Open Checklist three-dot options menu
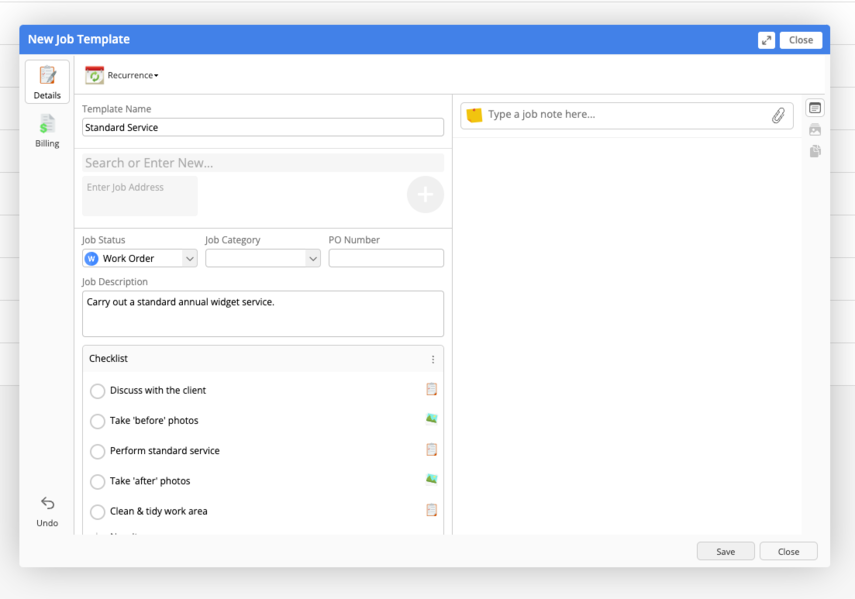 (433, 359)
